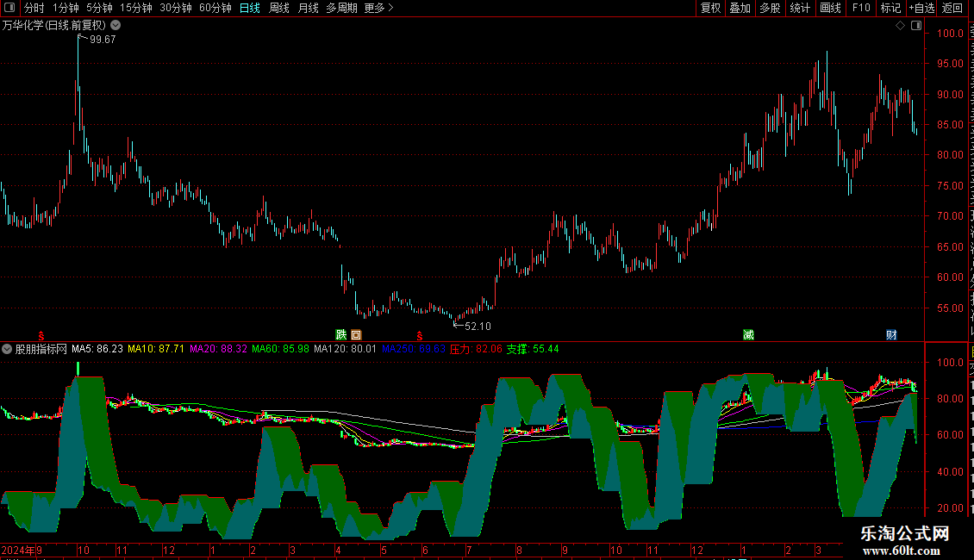Switch to 60分钟 period
The width and height of the screenshot is (974, 560).
tap(215, 8)
